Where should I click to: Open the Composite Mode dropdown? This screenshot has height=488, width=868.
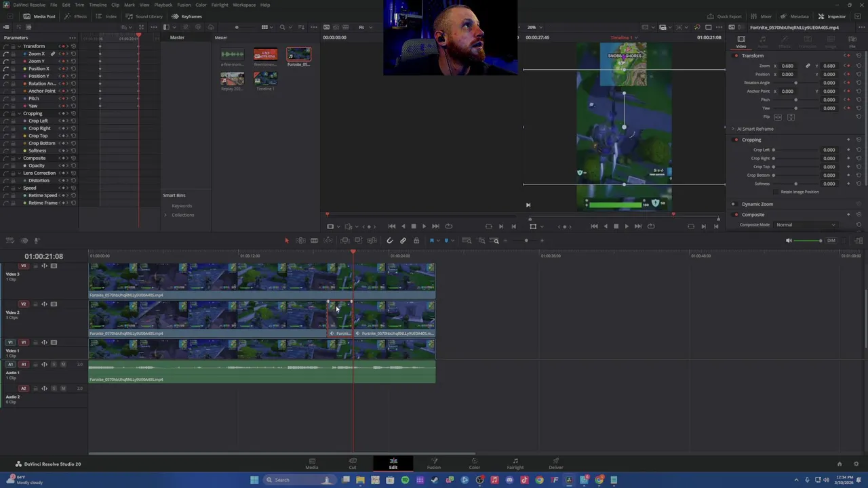click(x=806, y=224)
